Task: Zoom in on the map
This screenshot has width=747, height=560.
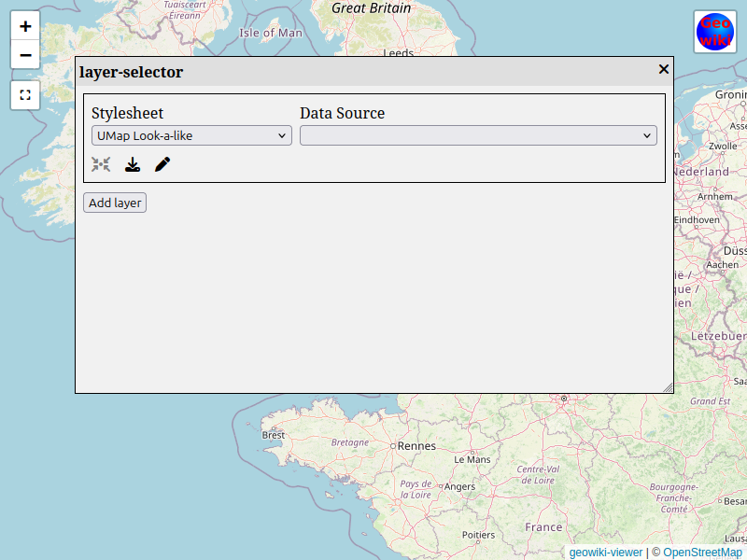Action: coord(25,26)
